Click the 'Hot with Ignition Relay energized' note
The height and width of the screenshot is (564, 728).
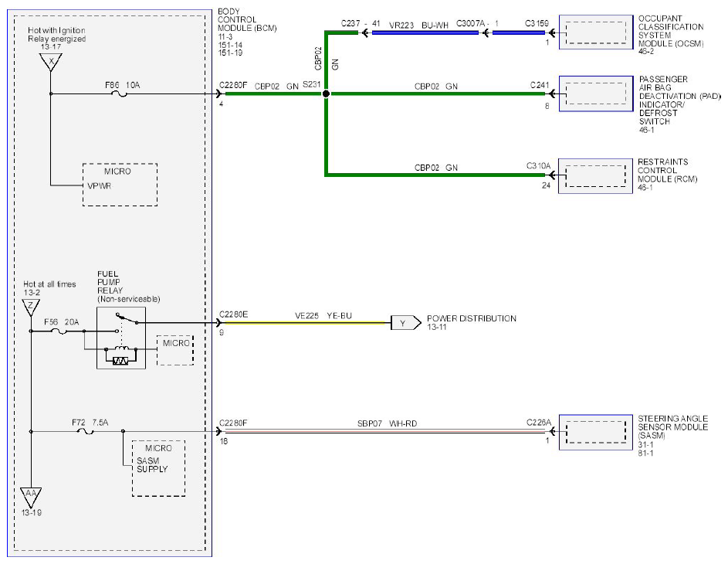point(56,34)
